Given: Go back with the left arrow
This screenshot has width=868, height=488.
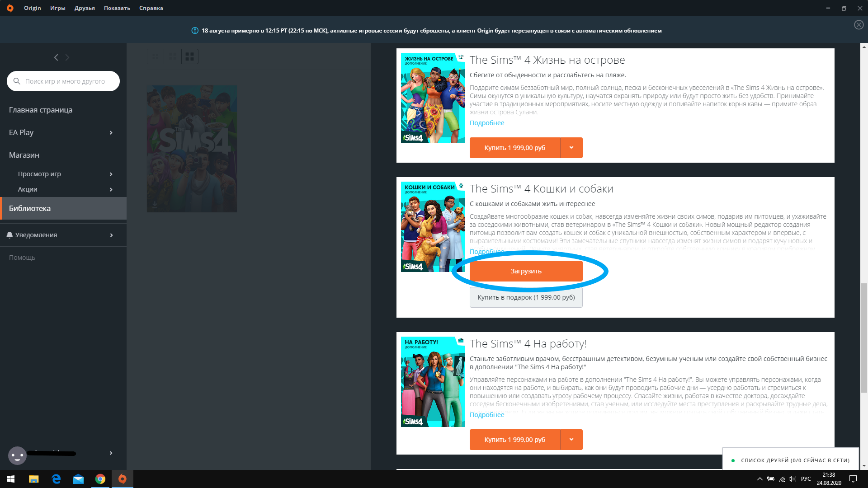Looking at the screenshot, I should pos(56,57).
